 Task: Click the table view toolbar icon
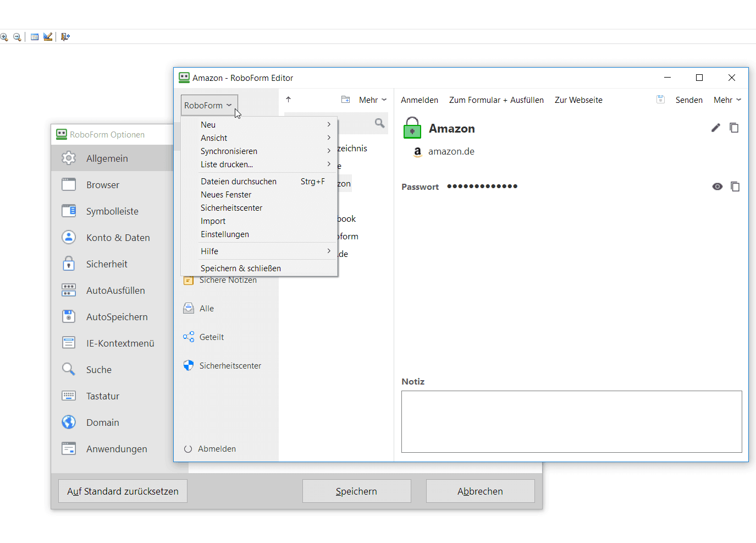click(35, 37)
